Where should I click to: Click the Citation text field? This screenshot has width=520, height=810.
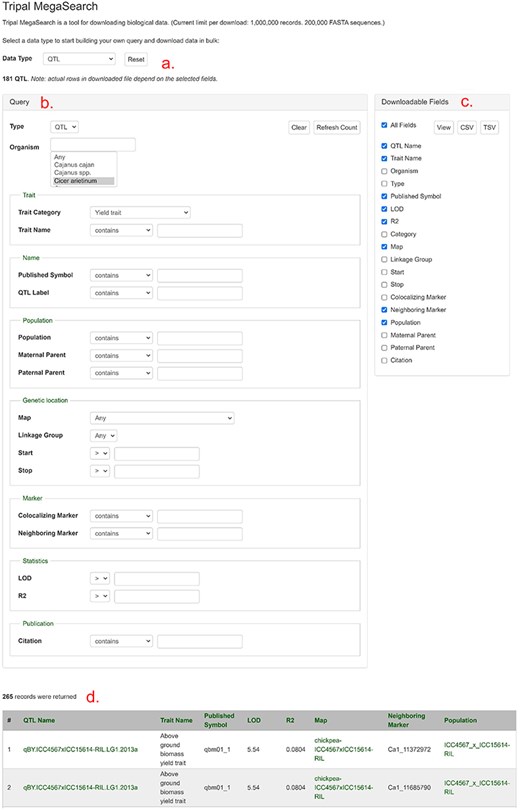pyautogui.click(x=200, y=642)
